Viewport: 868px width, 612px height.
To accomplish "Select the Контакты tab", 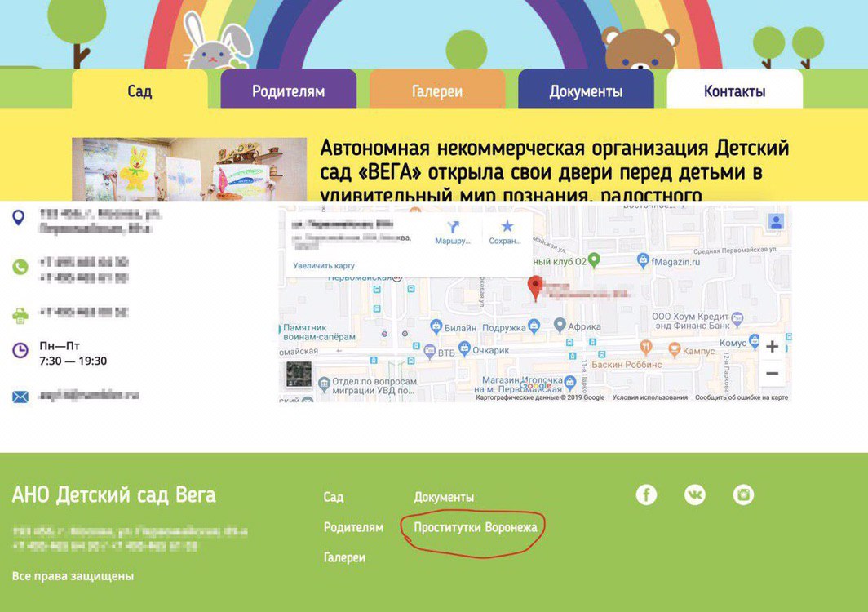I will point(734,90).
